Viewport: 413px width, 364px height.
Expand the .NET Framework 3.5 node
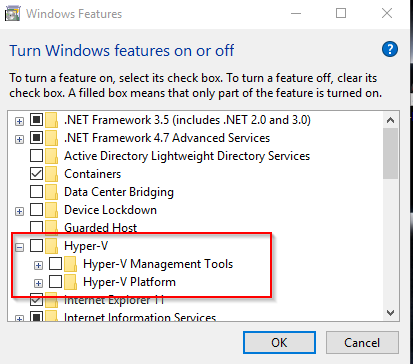[x=20, y=121]
